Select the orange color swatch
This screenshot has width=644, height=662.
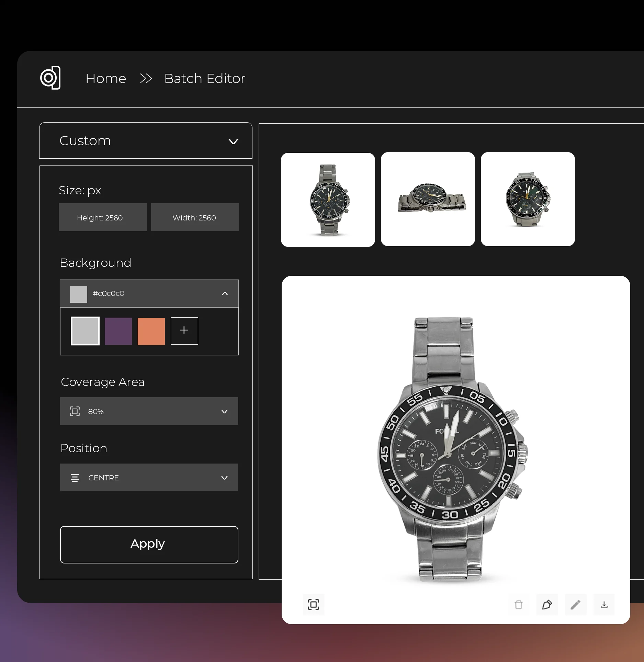click(151, 331)
